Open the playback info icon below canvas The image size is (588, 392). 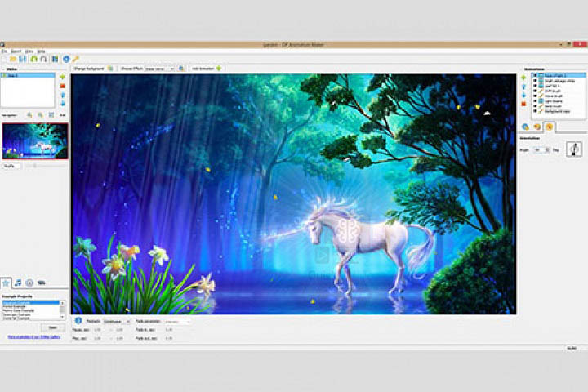point(78,321)
